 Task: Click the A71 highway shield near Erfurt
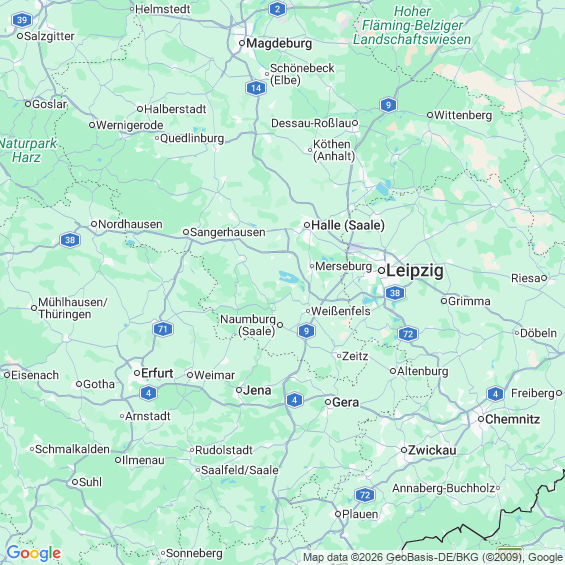pos(163,329)
